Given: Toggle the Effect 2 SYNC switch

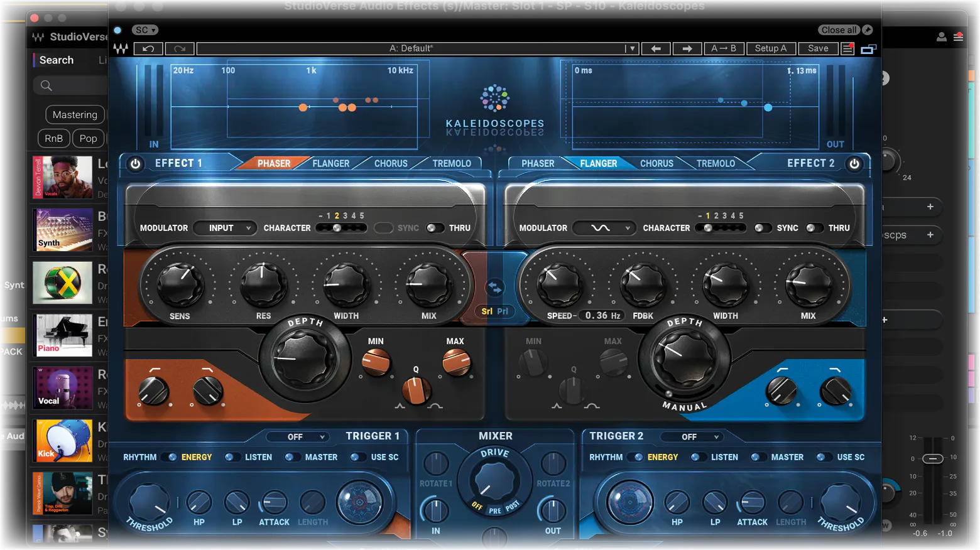Looking at the screenshot, I should pyautogui.click(x=762, y=228).
